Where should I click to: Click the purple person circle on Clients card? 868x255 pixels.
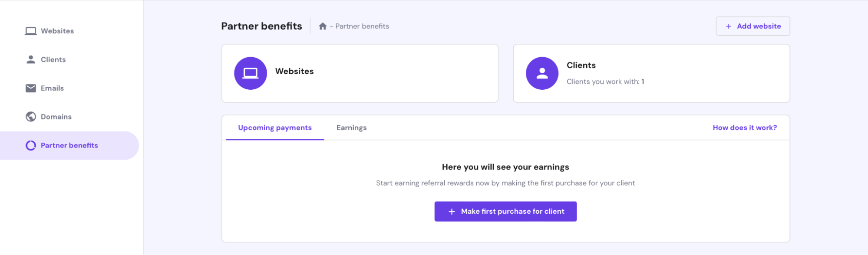[x=542, y=73]
